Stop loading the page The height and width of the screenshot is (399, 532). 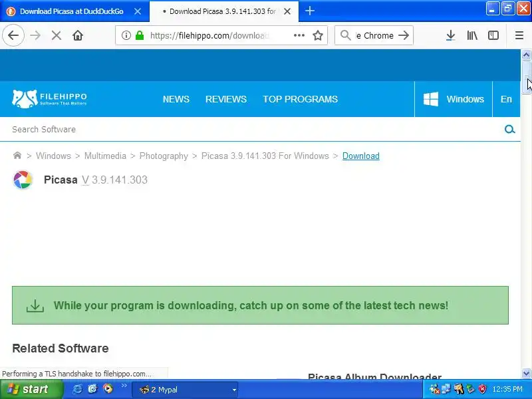click(x=57, y=35)
